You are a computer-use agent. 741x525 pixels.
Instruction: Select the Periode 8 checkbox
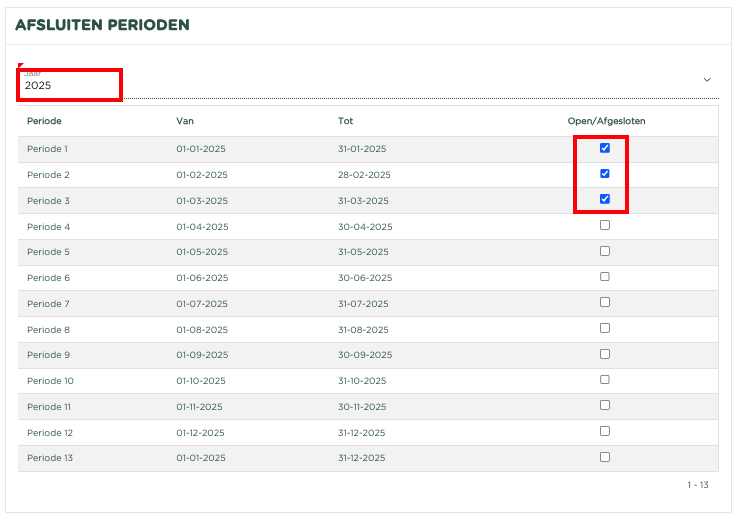pyautogui.click(x=604, y=328)
